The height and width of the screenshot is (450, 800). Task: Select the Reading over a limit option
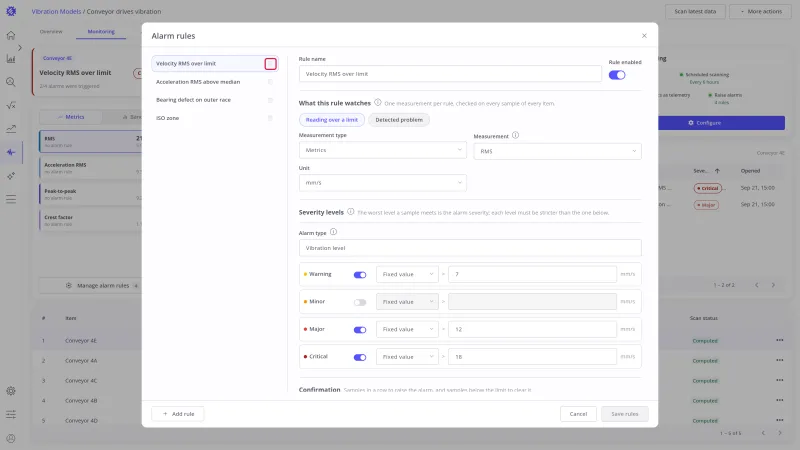[332, 120]
